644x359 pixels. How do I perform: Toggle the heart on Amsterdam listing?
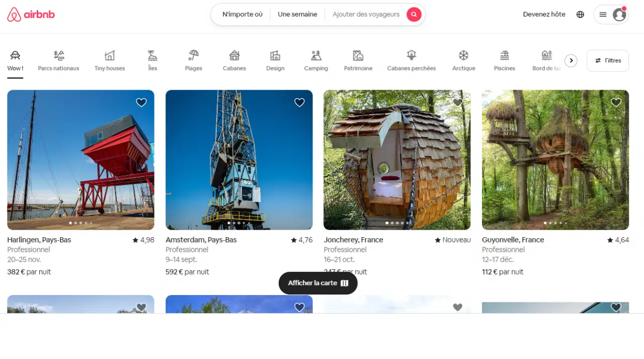coord(299,103)
